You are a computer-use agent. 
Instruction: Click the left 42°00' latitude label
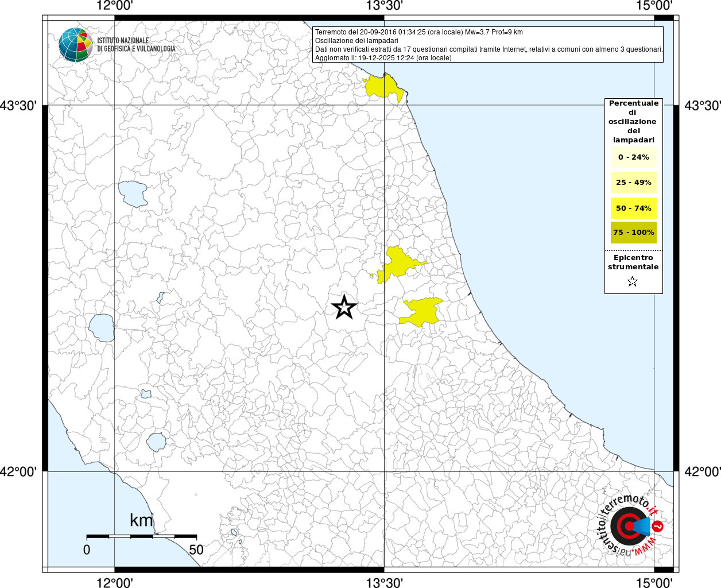pos(18,471)
